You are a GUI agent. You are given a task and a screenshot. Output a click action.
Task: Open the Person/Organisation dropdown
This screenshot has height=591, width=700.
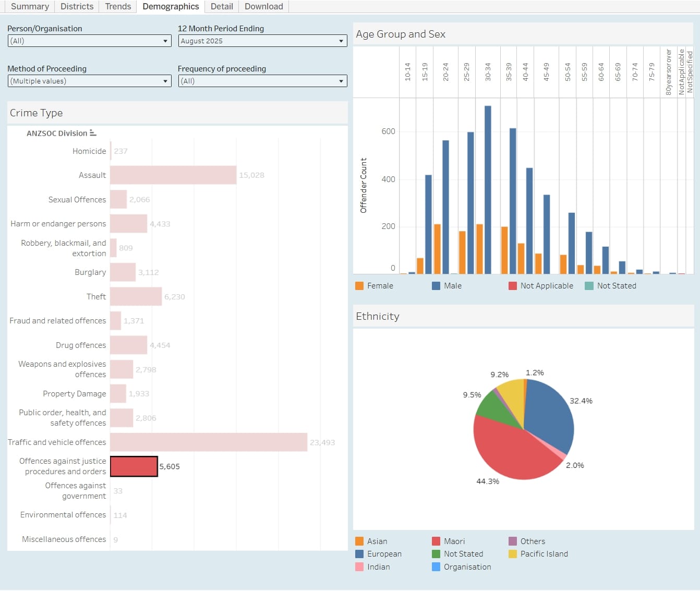(89, 41)
